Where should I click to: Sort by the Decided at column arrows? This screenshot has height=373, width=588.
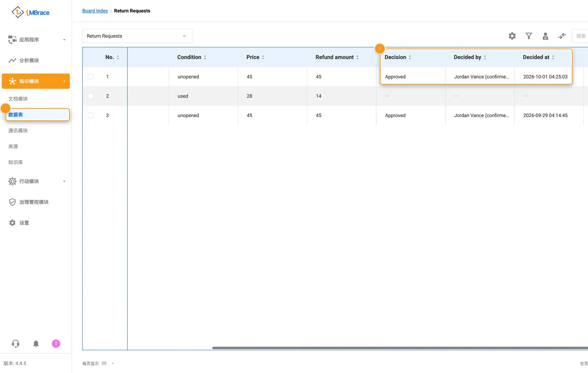553,57
